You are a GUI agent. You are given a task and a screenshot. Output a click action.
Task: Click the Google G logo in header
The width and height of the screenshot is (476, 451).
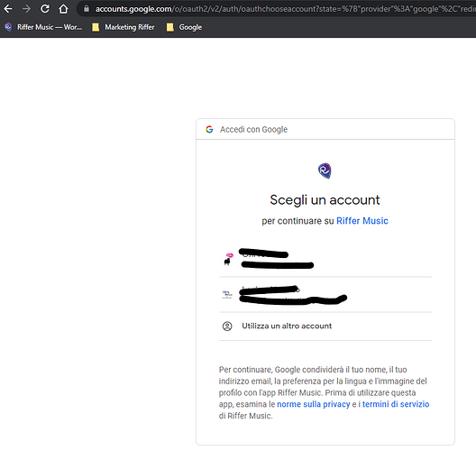209,129
